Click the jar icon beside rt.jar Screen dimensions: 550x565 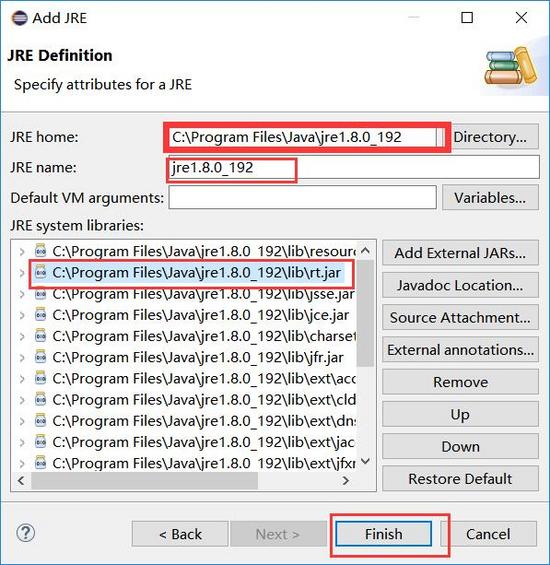tap(40, 272)
